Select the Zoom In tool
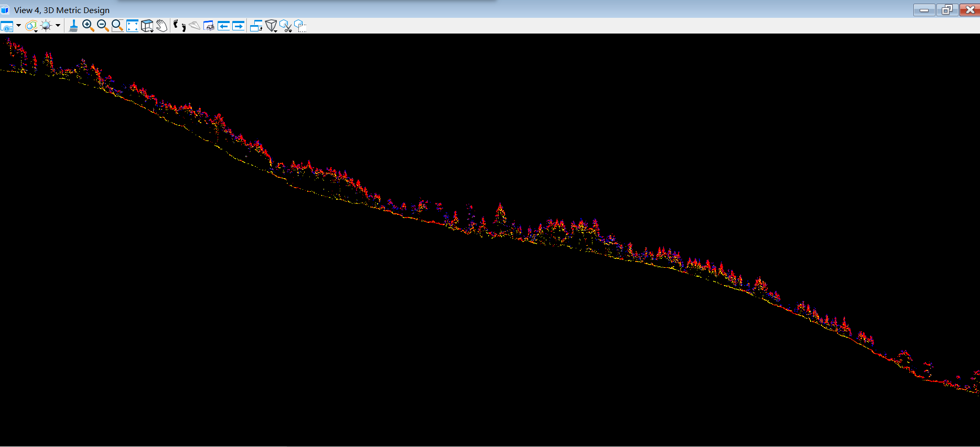980x447 pixels. (x=88, y=26)
